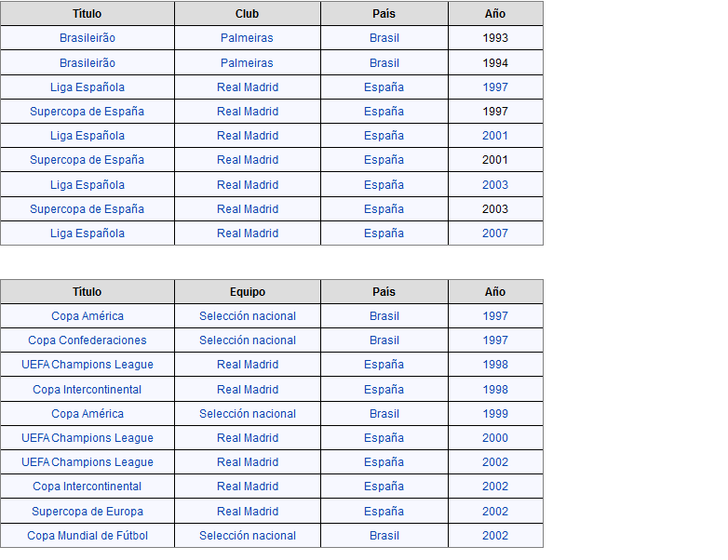Open the Copa Confederaciones link

pos(88,340)
